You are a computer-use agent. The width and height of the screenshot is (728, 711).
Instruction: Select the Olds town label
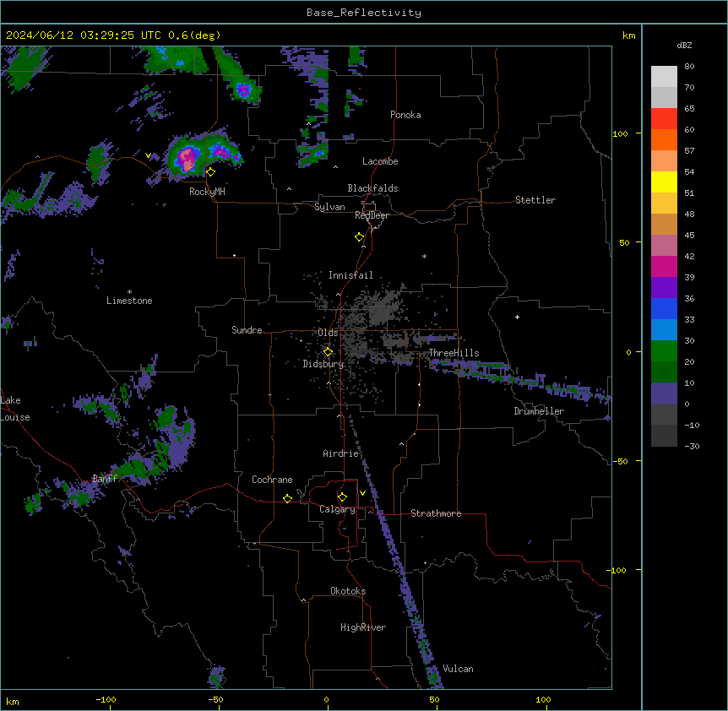pos(328,333)
